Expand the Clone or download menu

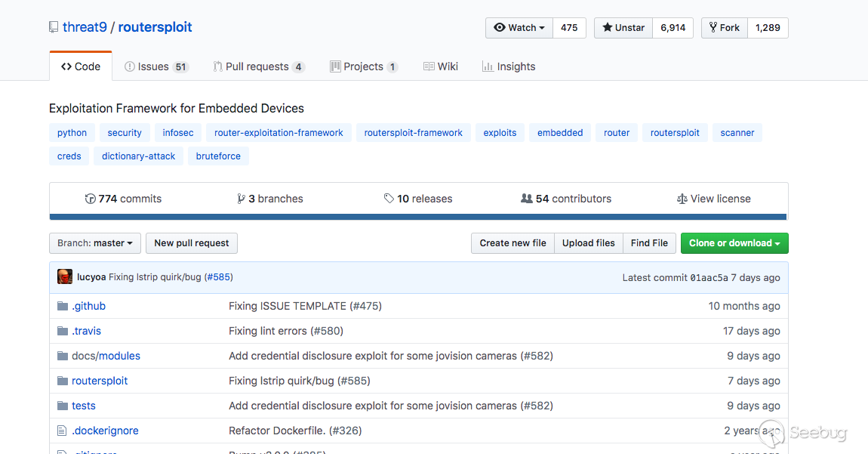[734, 243]
